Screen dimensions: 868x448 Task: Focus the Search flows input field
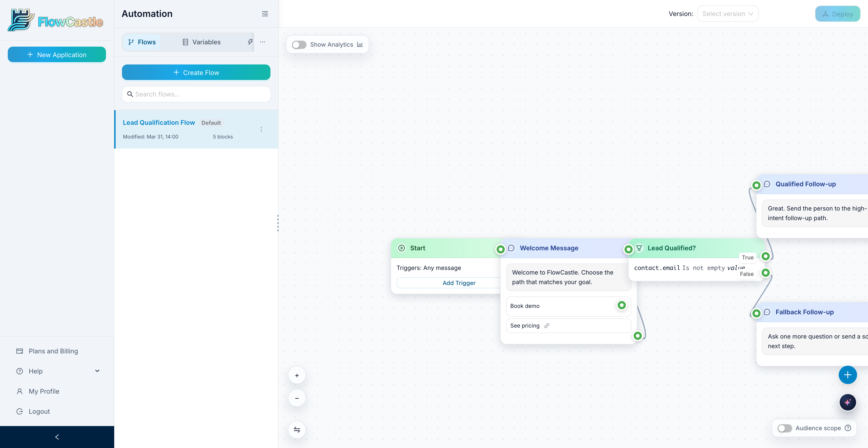(x=196, y=94)
